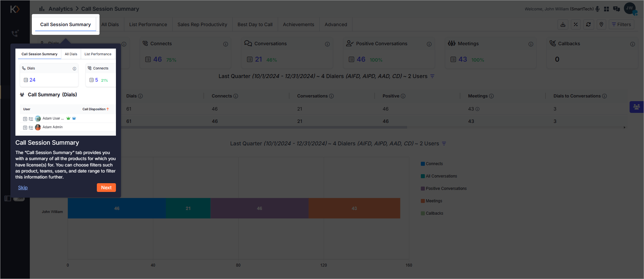The image size is (644, 279).
Task: Click info icon on Positive column header
Action: coord(403,96)
